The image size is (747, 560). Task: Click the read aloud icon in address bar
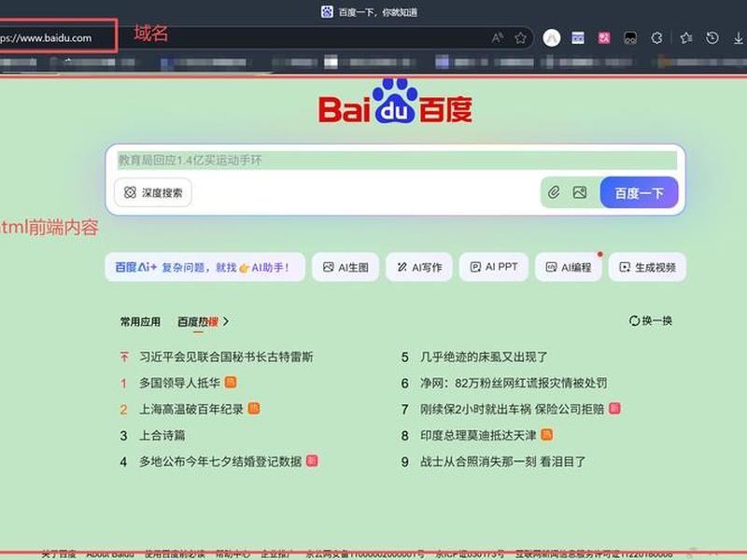tap(498, 38)
